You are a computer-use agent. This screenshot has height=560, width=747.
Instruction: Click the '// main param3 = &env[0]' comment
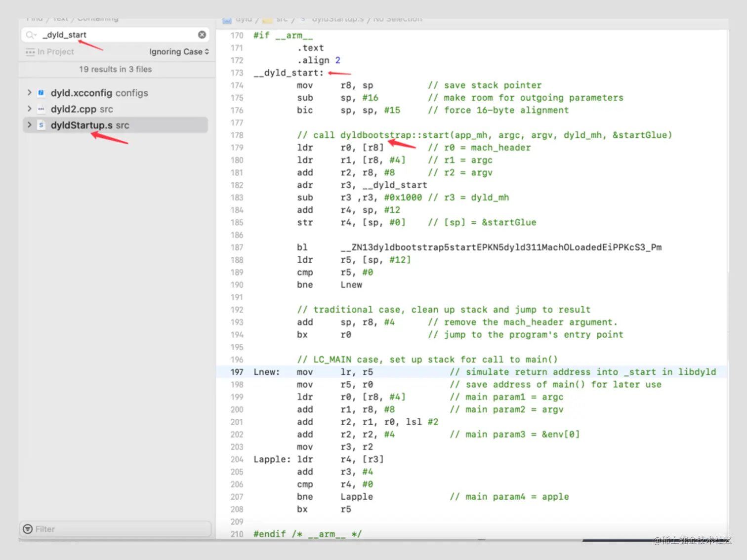pyautogui.click(x=515, y=435)
